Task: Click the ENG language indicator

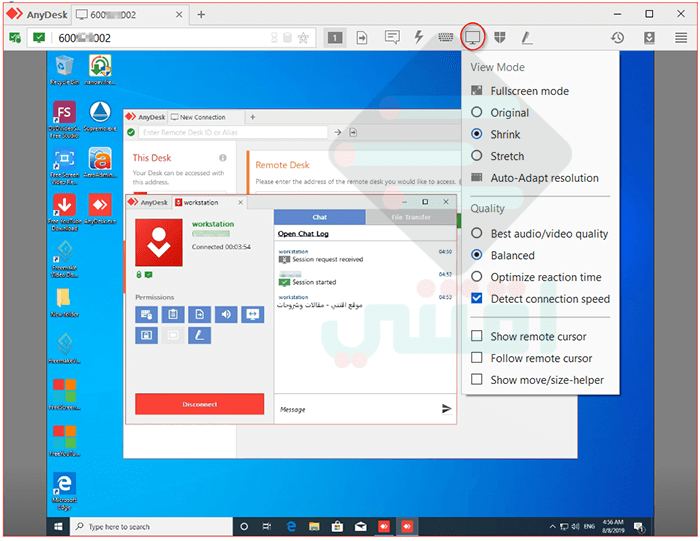Action: [589, 527]
